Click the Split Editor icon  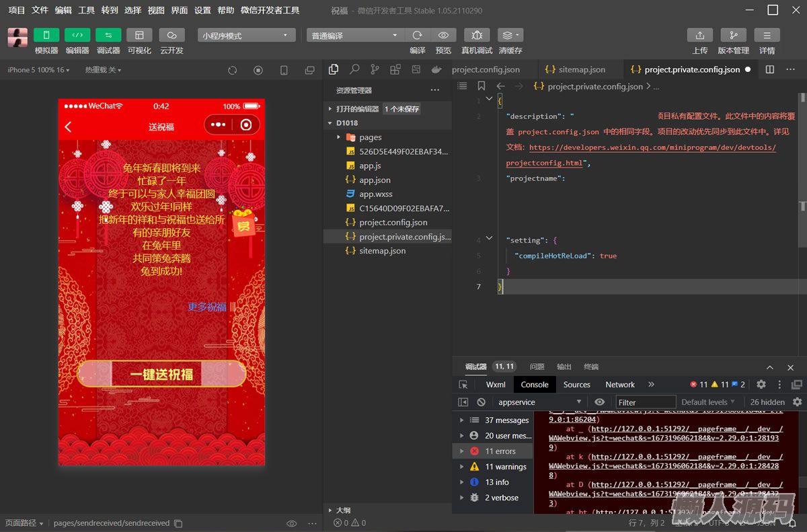point(770,69)
